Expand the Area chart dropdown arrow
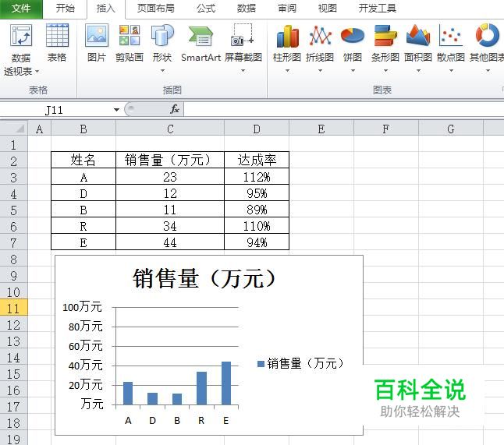504x445 pixels. pos(418,70)
